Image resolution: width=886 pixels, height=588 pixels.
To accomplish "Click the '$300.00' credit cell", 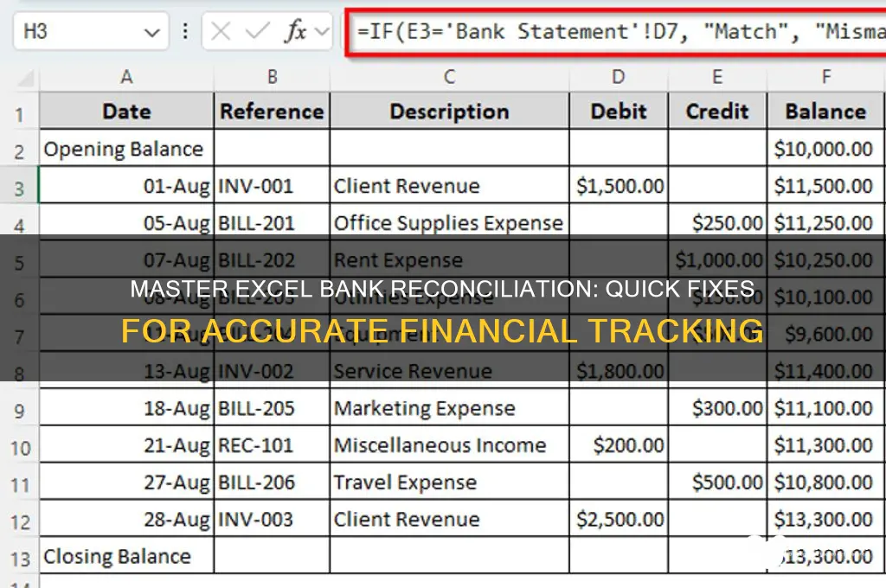I will point(717,407).
